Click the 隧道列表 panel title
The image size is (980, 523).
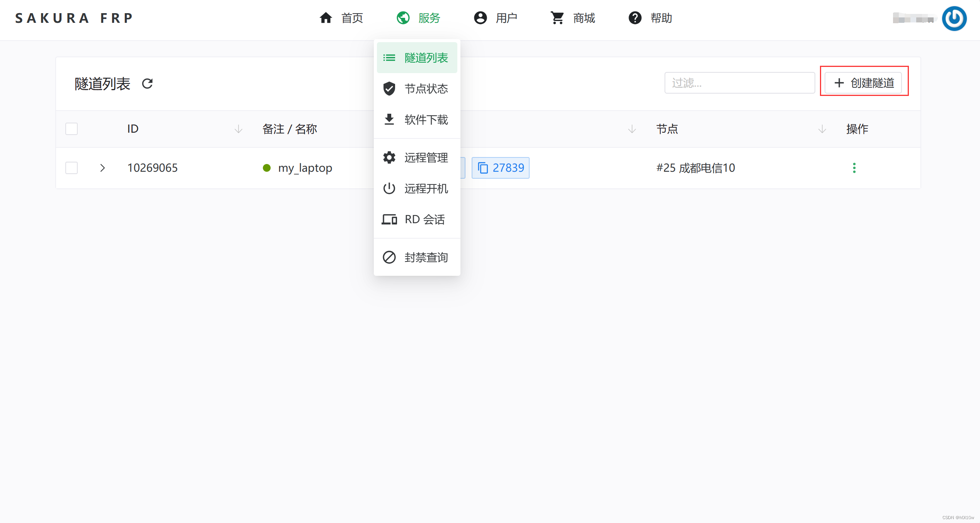[x=102, y=84]
